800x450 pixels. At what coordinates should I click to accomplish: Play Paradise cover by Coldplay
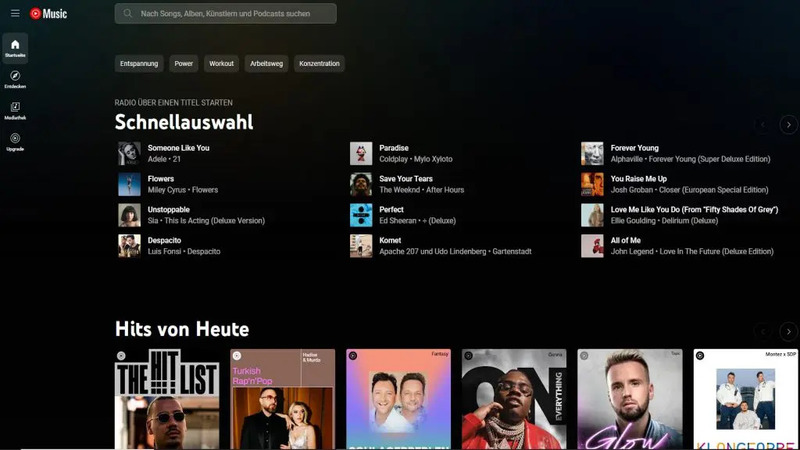[x=361, y=154]
